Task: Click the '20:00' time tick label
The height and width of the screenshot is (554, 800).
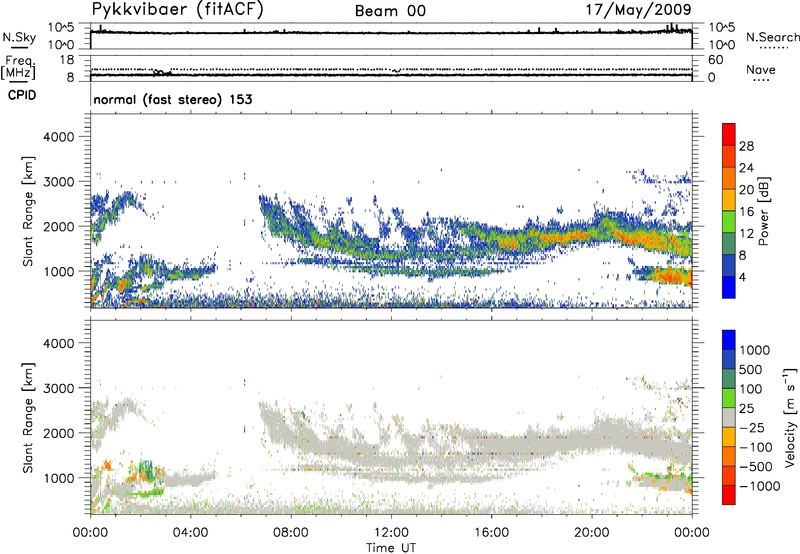Action: 591,533
